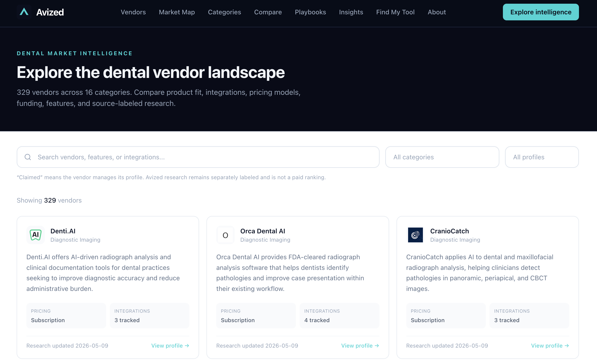Click CranioCatch's Research updated date
This screenshot has width=597, height=364.
click(x=447, y=345)
